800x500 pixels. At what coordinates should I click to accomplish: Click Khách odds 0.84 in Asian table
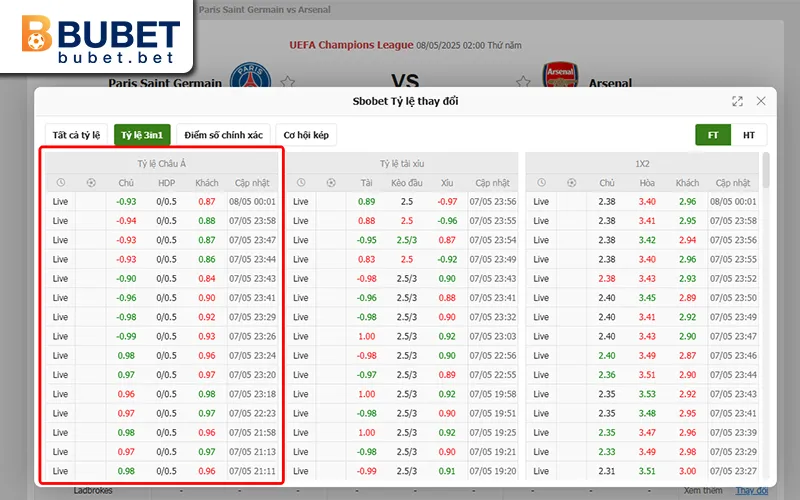coord(207,279)
